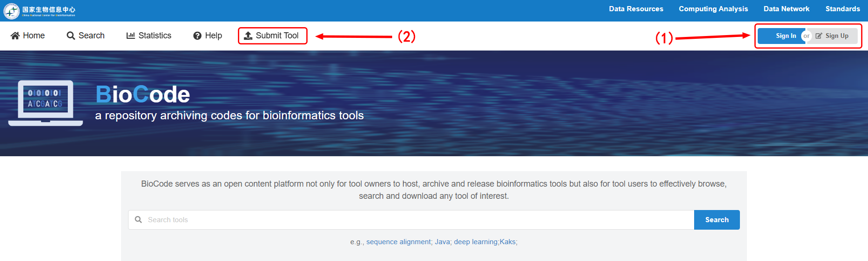Open the Computing Analysis menu

point(713,9)
